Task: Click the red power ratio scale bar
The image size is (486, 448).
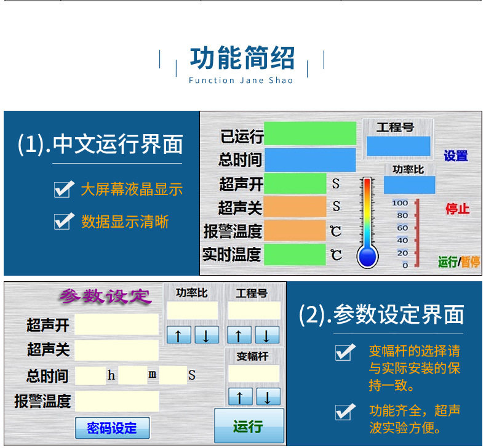Action: [417, 233]
